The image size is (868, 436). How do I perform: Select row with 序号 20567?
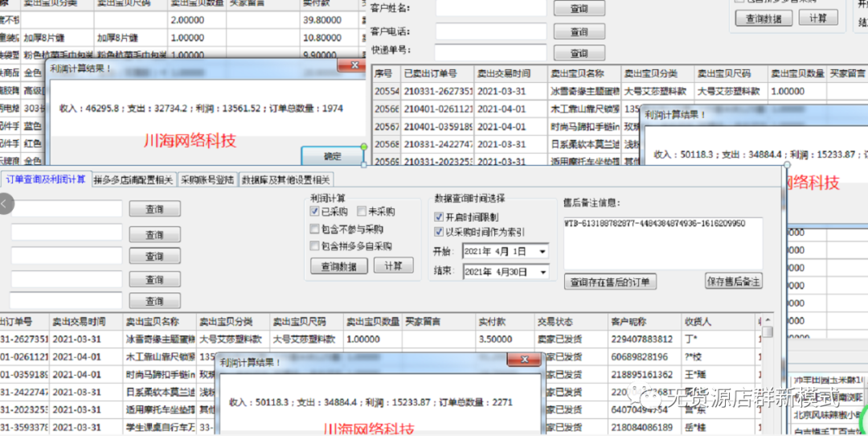(387, 126)
